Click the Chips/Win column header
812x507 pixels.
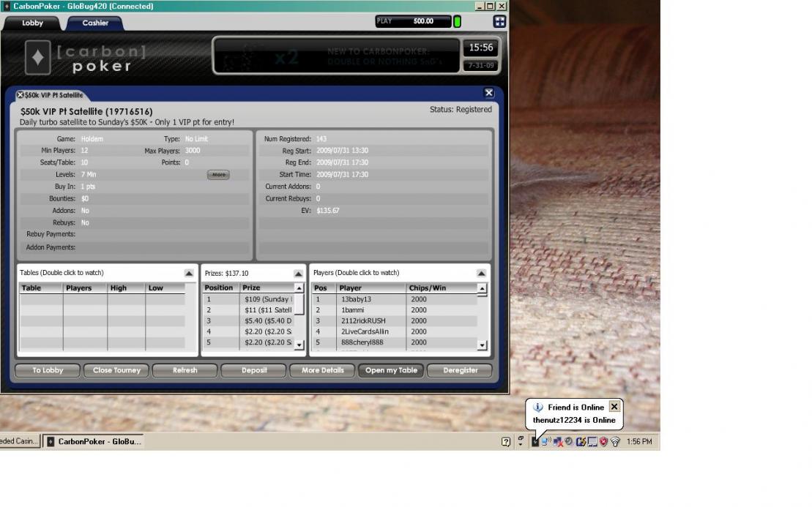442,288
